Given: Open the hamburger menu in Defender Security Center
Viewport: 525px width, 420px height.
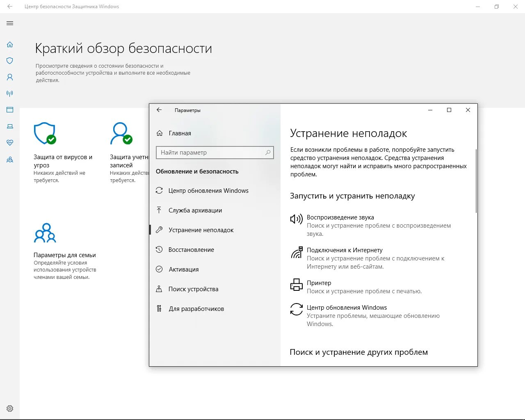Looking at the screenshot, I should [x=10, y=23].
